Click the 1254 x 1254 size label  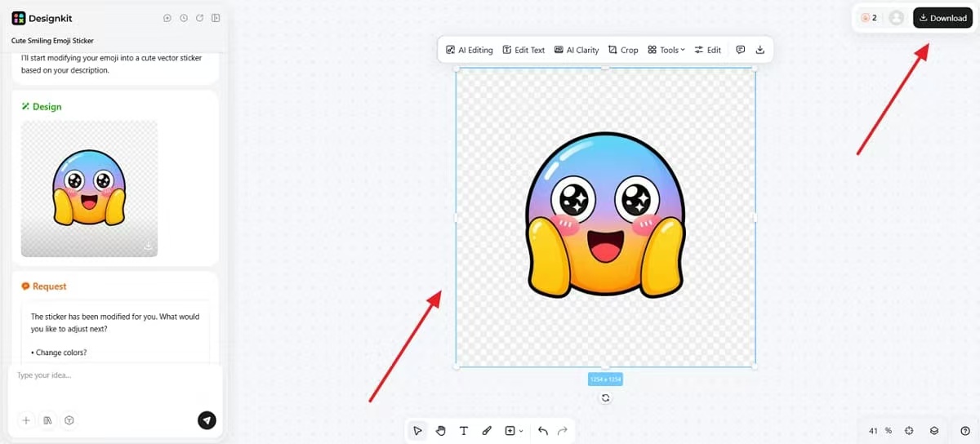[x=605, y=379]
